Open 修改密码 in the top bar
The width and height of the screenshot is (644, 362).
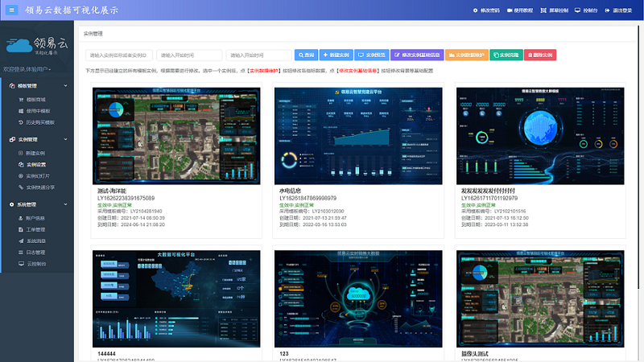coord(486,10)
